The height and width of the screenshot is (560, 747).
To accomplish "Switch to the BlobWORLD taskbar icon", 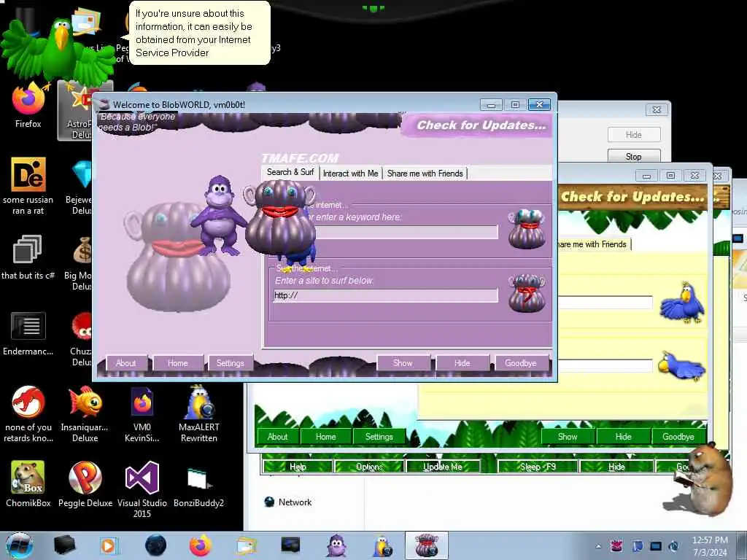I will click(x=426, y=545).
